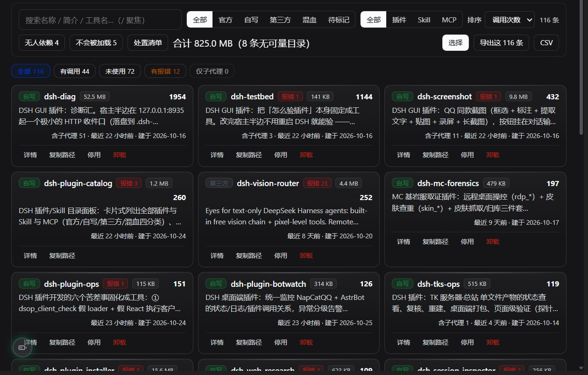
Task: Click 复制路径 on dsh-plugin-ops card
Action: pos(62,342)
